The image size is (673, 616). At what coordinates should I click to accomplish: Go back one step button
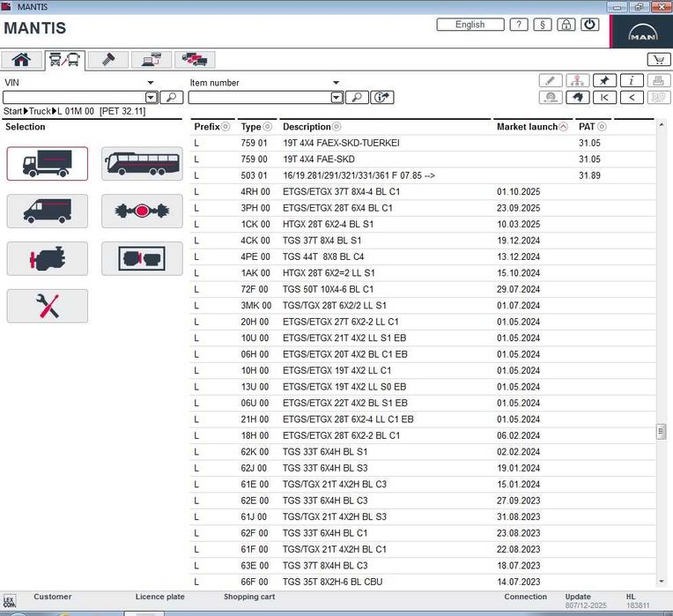pos(632,98)
